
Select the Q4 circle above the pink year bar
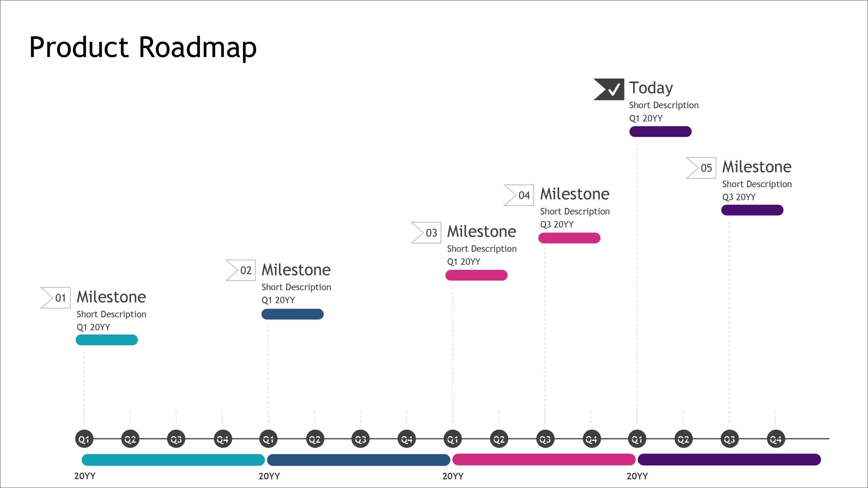[x=591, y=439]
